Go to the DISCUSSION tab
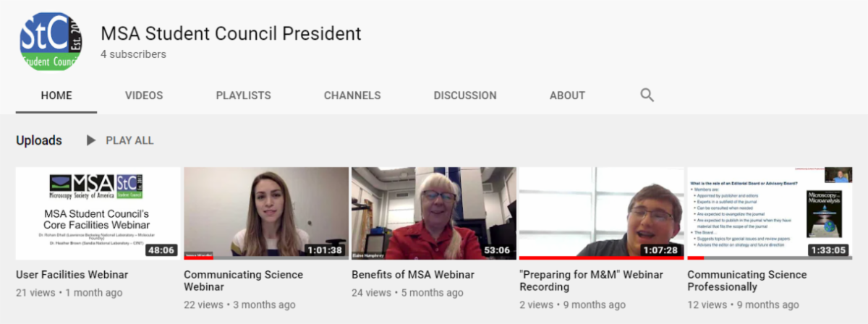Screen dimensions: 868x324 tap(465, 95)
